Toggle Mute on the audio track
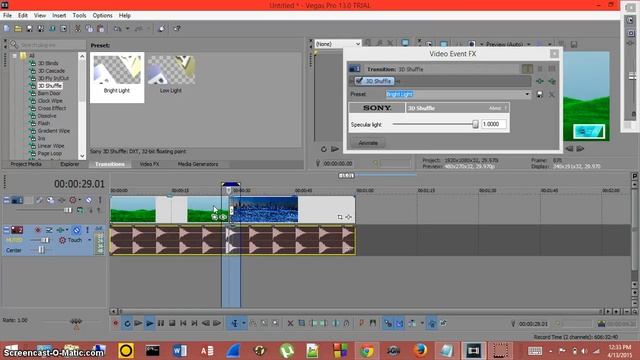640x360 pixels. 76,230
